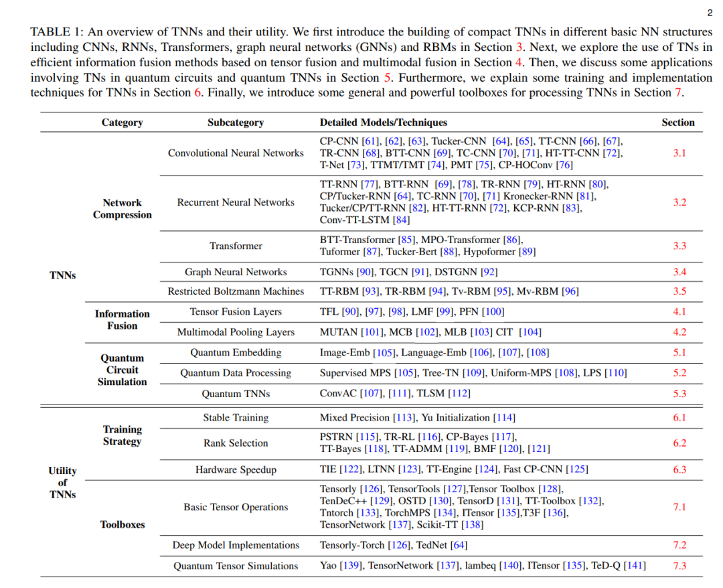
Task: Click section link 3.1
Action: point(679,153)
